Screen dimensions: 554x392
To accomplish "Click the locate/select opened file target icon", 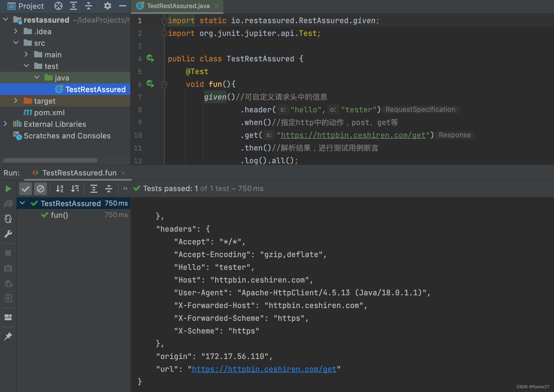I will click(58, 6).
